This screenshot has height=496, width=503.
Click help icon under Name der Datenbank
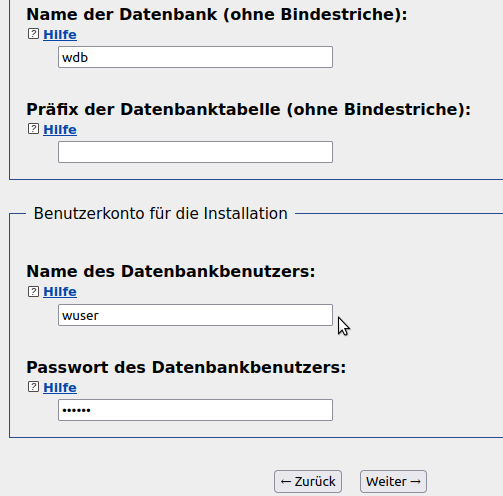(x=33, y=34)
